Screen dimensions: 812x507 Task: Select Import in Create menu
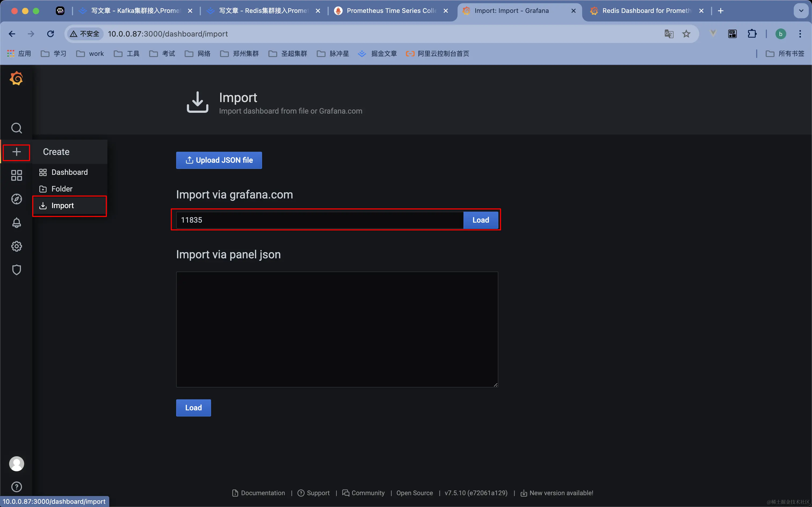[x=70, y=205]
